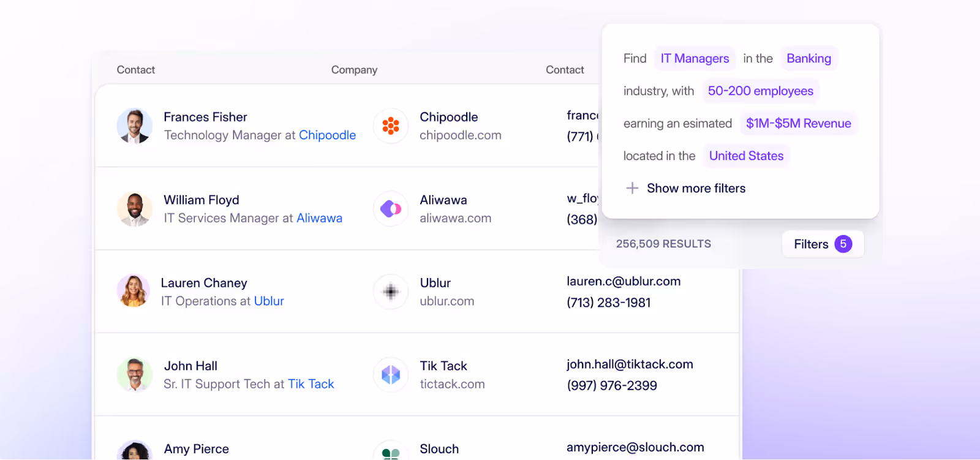Click the first Contact column header
980x460 pixels.
click(x=136, y=70)
